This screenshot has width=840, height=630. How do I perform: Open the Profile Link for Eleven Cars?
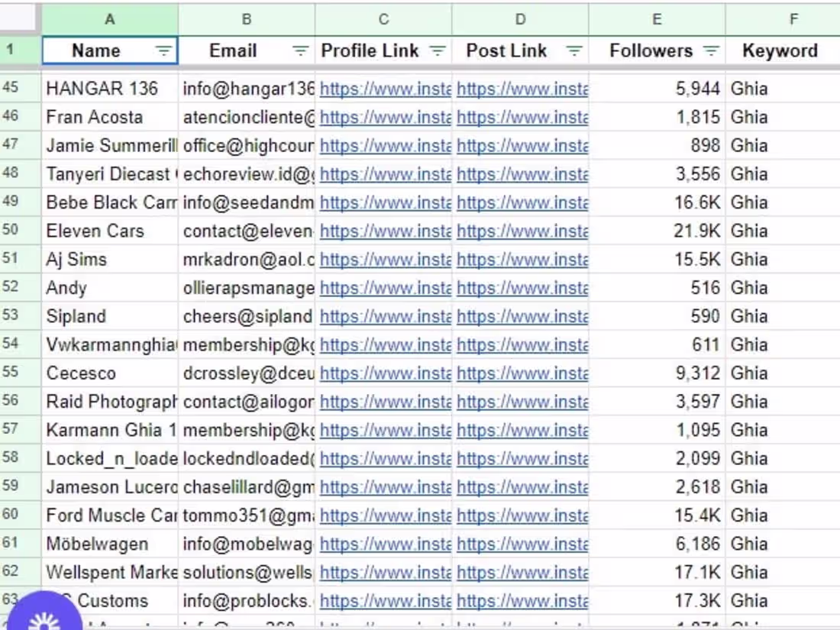[382, 231]
